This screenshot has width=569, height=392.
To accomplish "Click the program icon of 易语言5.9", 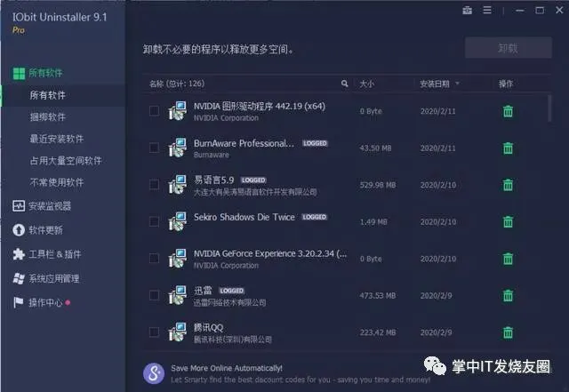I will 178,184.
